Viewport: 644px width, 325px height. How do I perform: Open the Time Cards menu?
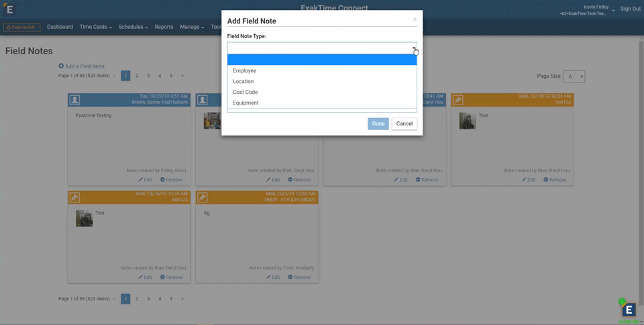coord(95,27)
